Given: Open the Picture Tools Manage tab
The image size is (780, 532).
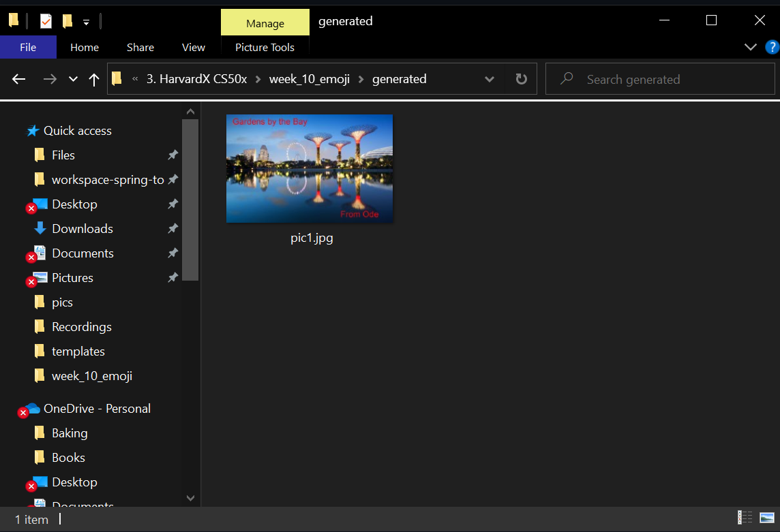Looking at the screenshot, I should tap(265, 22).
